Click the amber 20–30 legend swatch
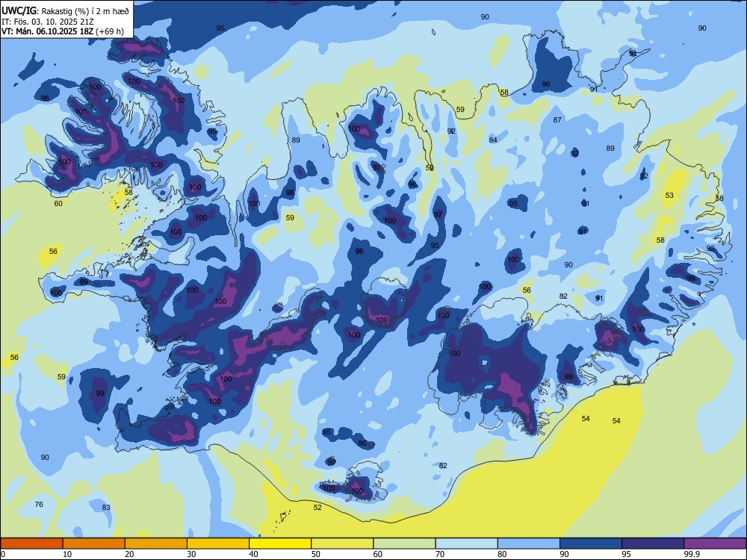Viewport: 747px width, 560px height. [x=156, y=544]
